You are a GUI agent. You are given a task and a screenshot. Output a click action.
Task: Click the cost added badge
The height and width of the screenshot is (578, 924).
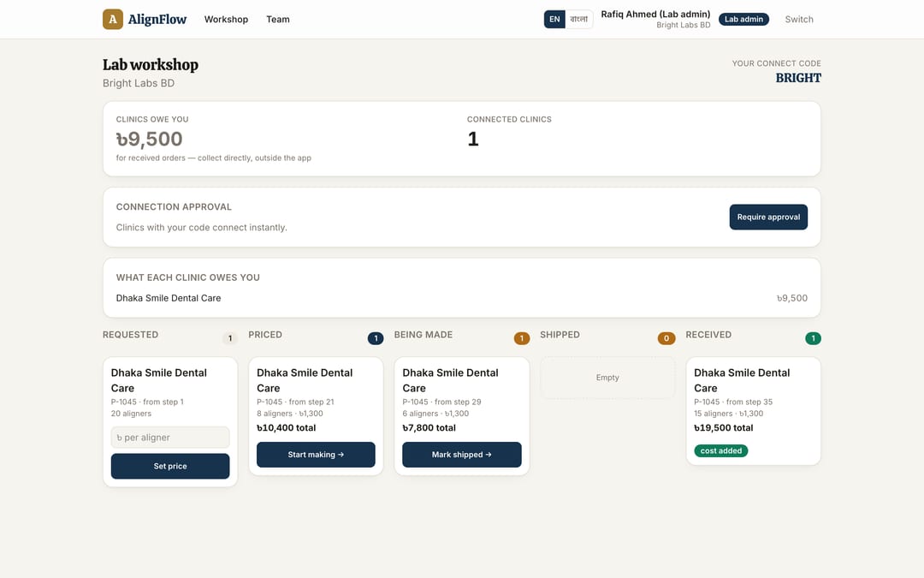pos(720,450)
